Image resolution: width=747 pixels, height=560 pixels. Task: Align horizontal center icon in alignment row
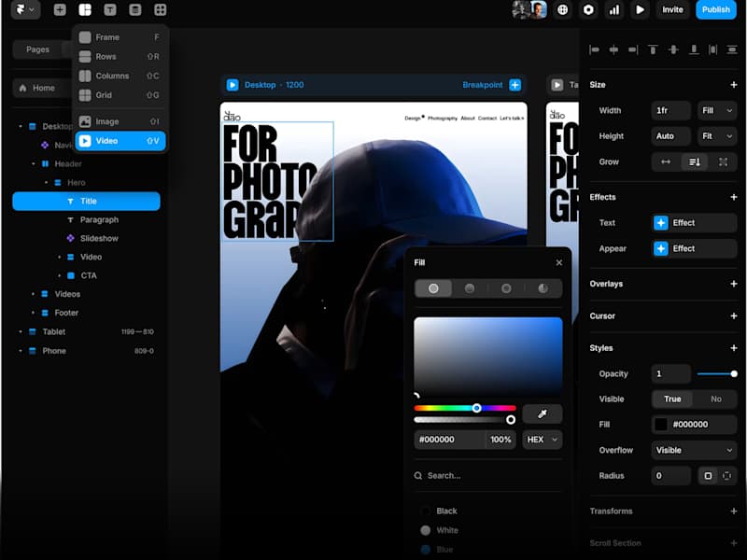[613, 49]
